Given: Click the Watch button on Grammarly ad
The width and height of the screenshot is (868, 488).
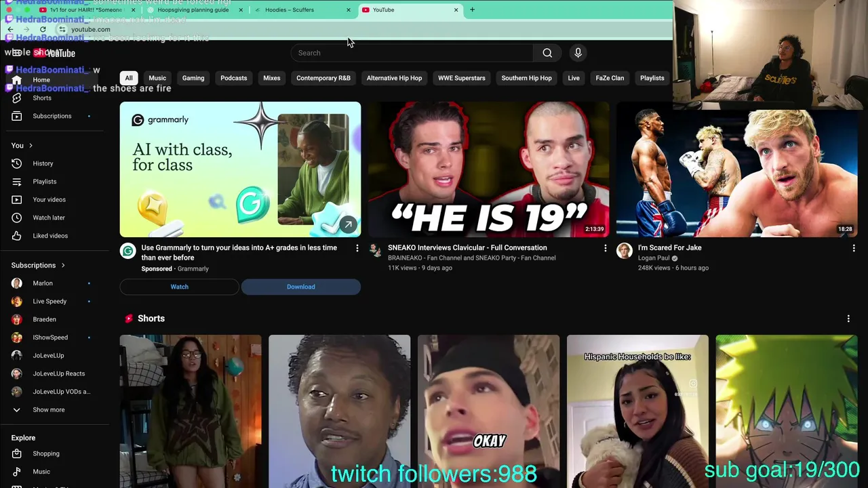Looking at the screenshot, I should (180, 287).
